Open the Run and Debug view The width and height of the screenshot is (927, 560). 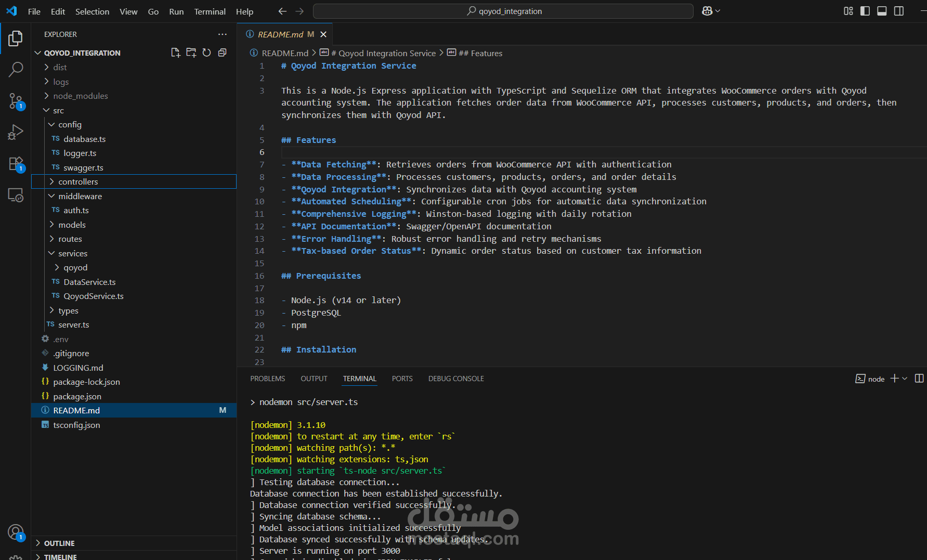point(16,132)
